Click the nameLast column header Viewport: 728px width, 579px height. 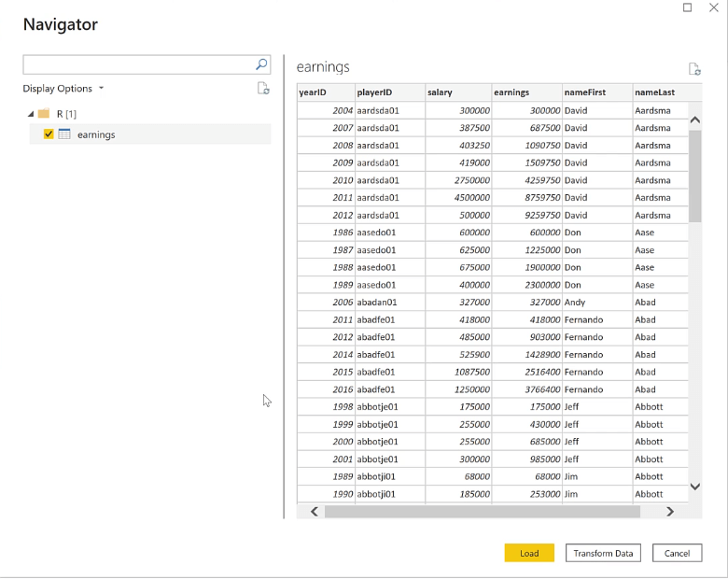coord(667,92)
